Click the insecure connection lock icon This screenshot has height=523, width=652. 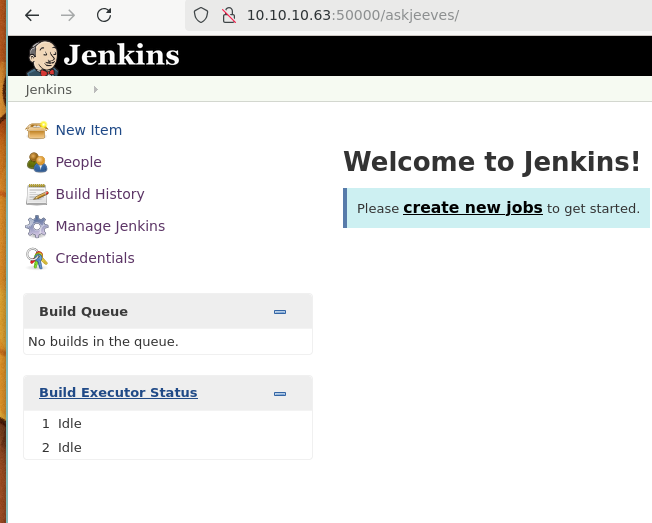coord(229,15)
